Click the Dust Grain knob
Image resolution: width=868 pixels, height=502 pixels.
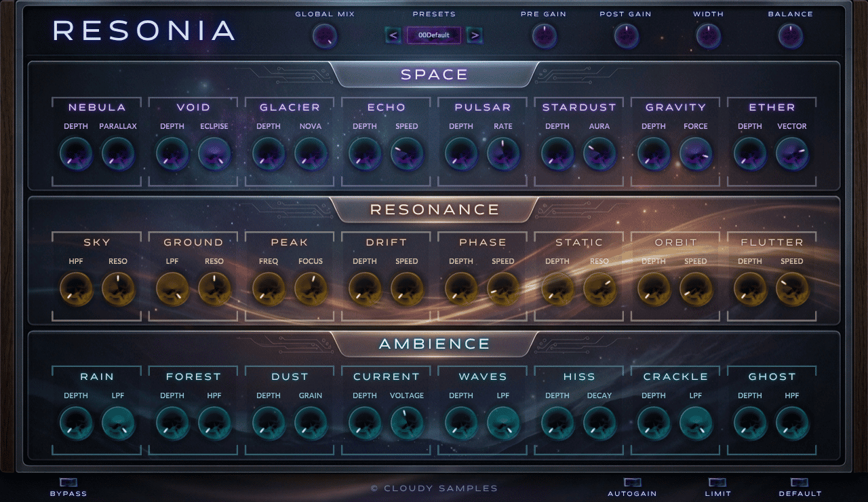[311, 423]
